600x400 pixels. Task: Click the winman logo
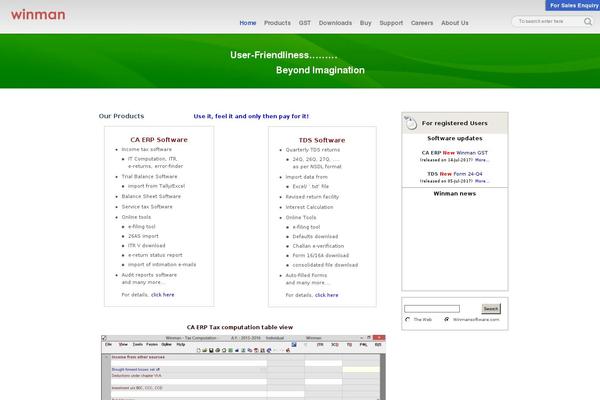click(38, 15)
